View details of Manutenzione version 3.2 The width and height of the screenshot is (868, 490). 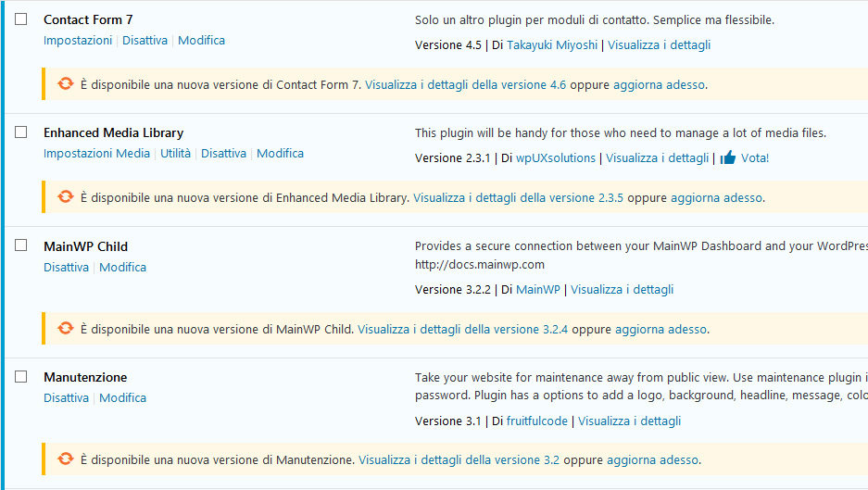pos(459,460)
